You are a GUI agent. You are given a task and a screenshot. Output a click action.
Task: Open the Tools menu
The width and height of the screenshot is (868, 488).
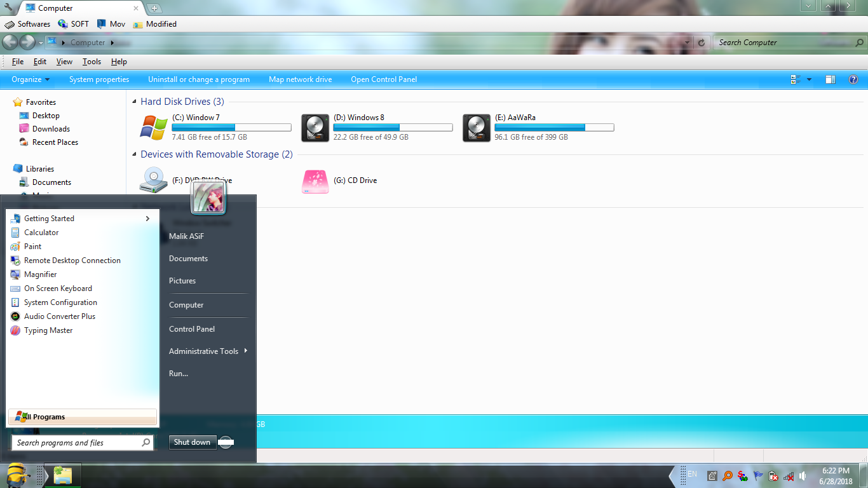(92, 62)
